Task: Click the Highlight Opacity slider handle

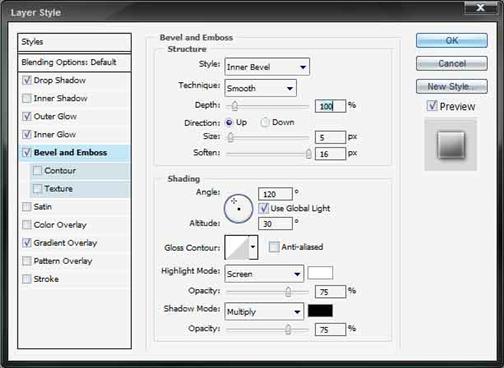Action: tap(288, 292)
